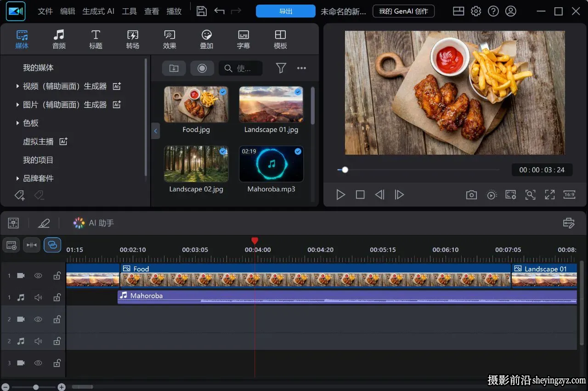Select 我的媒体 in the sidebar
588x391 pixels.
38,67
